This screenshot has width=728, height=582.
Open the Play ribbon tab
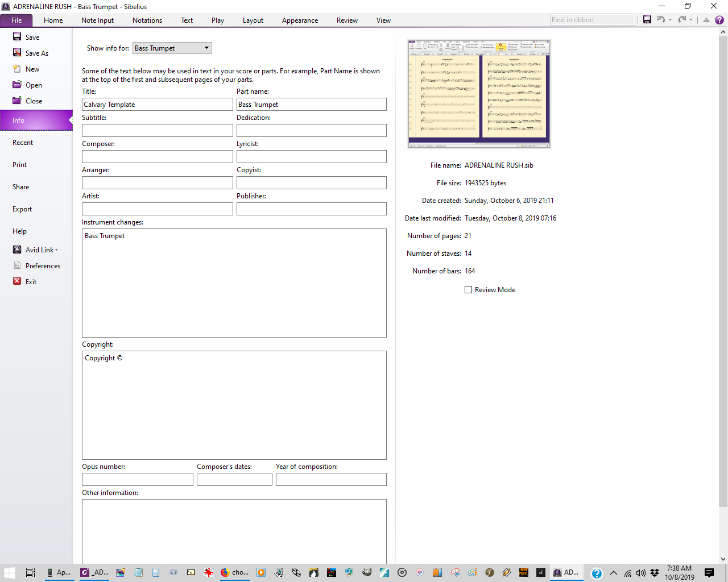[x=218, y=20]
